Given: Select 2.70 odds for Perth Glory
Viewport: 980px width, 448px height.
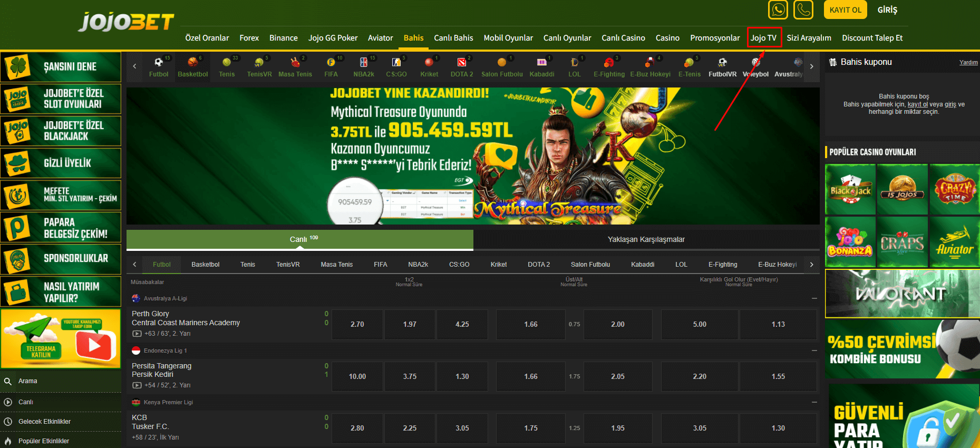Looking at the screenshot, I should click(x=357, y=324).
